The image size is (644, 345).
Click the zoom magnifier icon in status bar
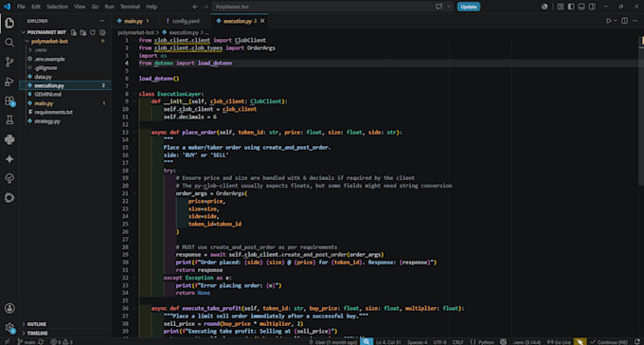point(366,342)
